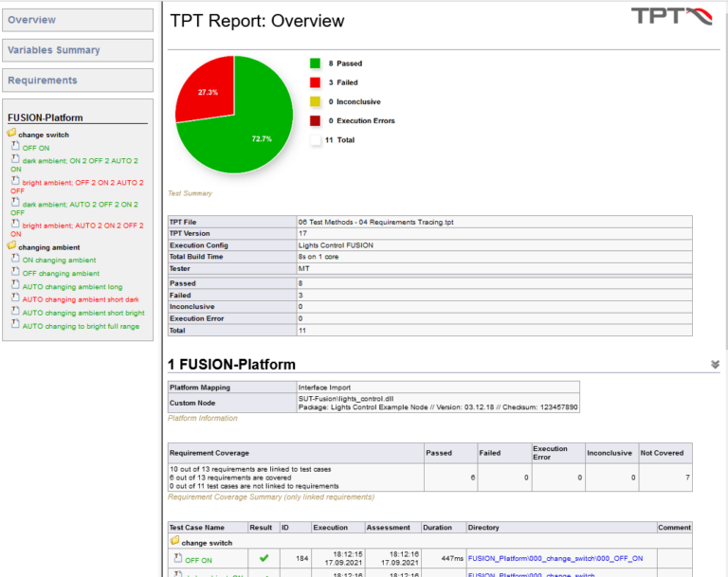Click the change switch folder icon in sidebar
This screenshot has width=728, height=577.
[11, 134]
